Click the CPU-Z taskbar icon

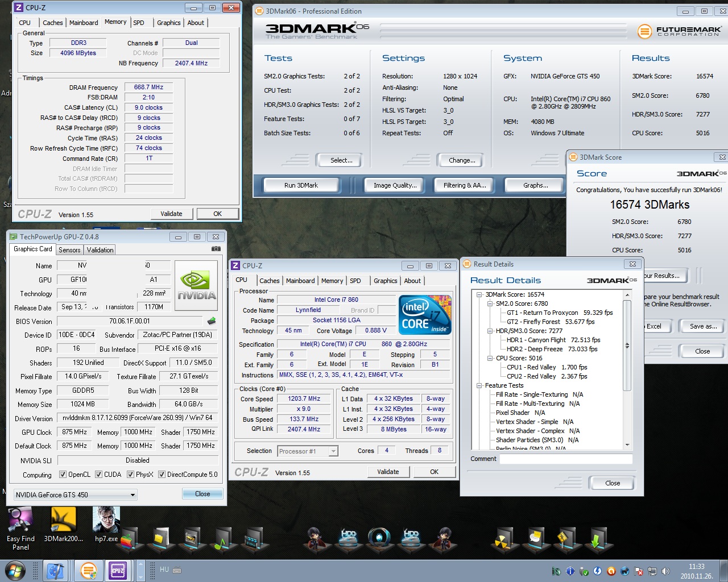coord(118,570)
